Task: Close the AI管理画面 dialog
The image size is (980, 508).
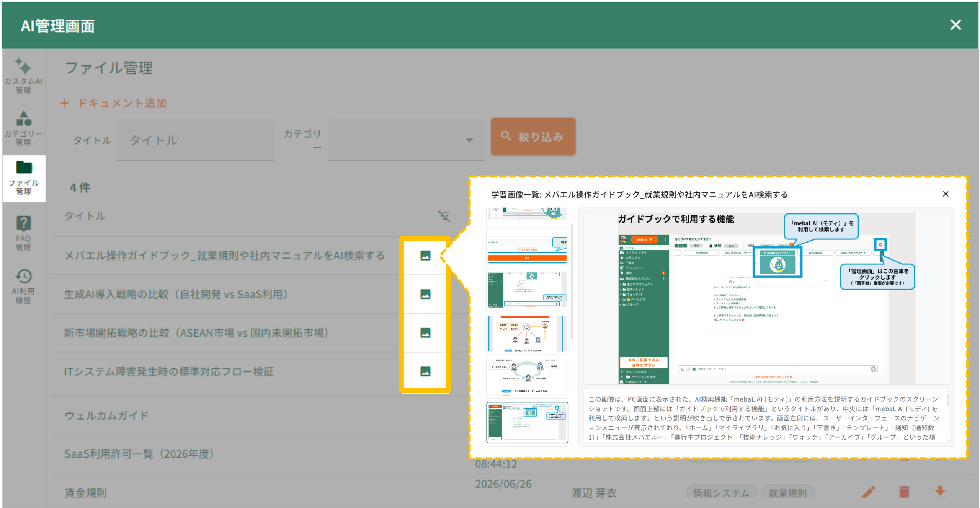Action: pos(955,25)
